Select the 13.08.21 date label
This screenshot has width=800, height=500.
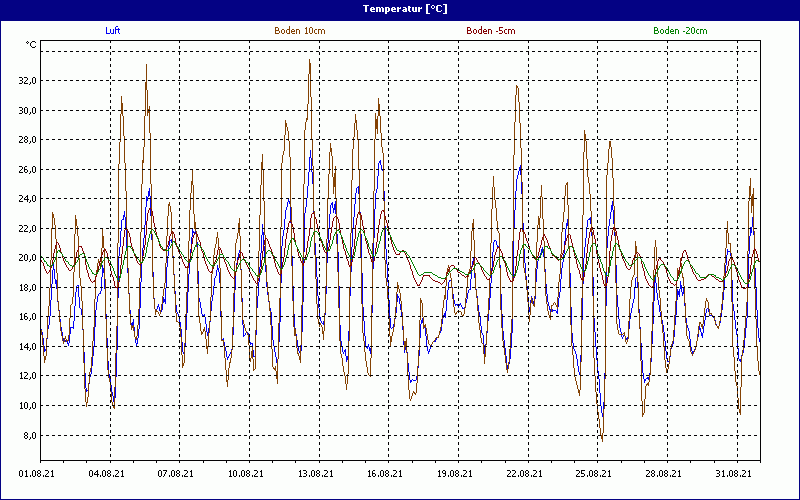tap(315, 474)
